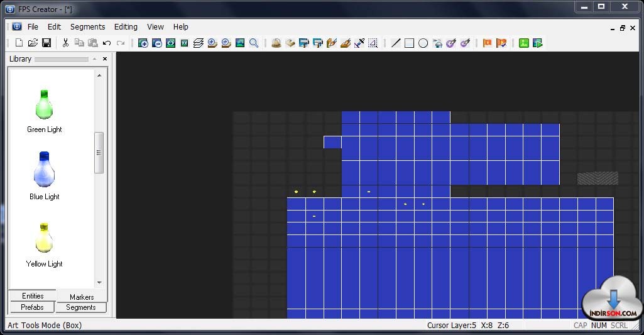Pick a segment with the eyedropper tool

(x=359, y=43)
